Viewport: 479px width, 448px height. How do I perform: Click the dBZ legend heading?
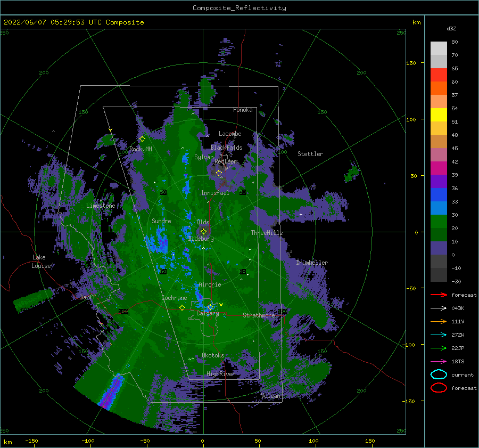pos(451,28)
